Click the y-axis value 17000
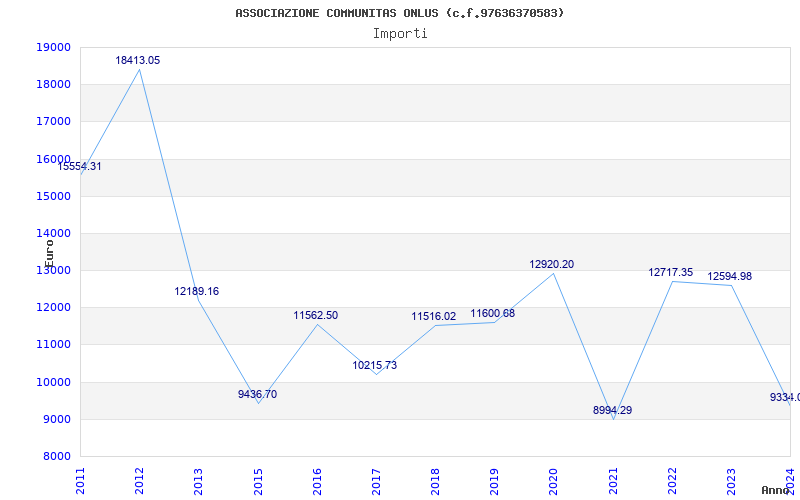This screenshot has height=500, width=800. click(x=53, y=122)
